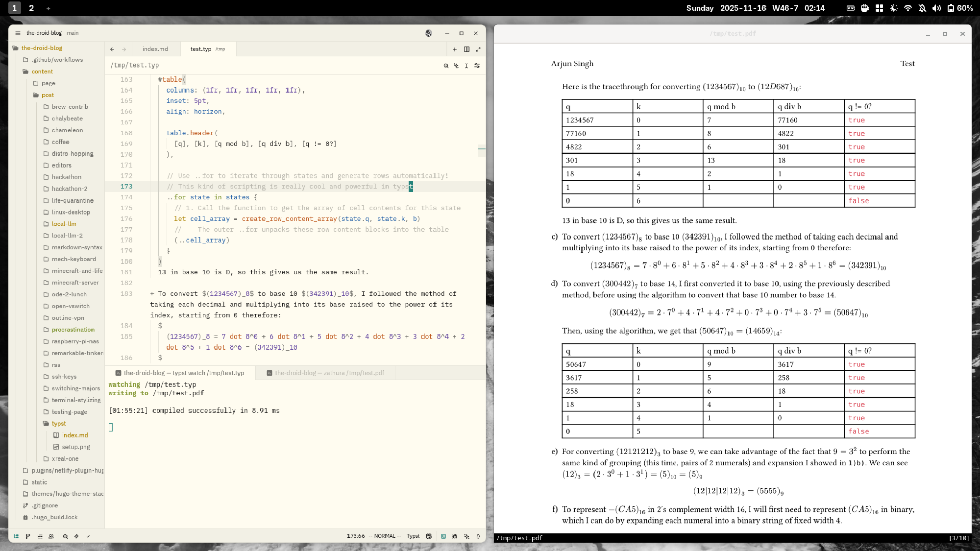The image size is (980, 551).
Task: Select the zathura /tmp/test.pdf terminal tab
Action: [328, 373]
